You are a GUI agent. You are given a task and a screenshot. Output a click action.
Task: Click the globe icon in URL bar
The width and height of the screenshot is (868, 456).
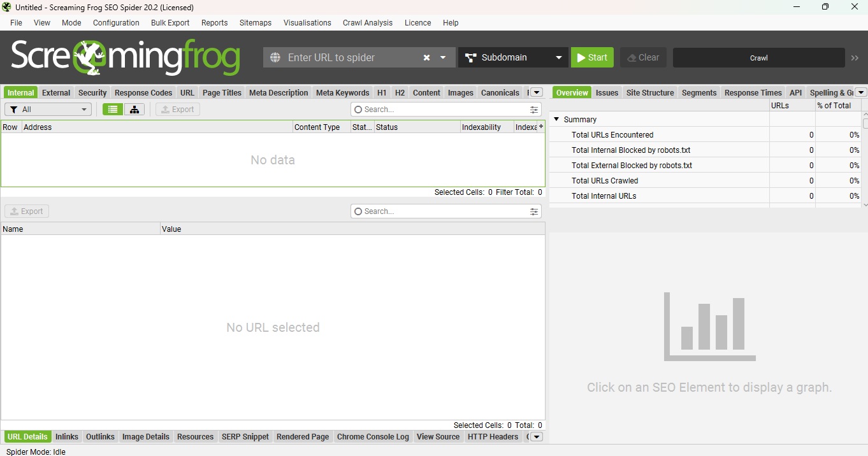coord(275,57)
